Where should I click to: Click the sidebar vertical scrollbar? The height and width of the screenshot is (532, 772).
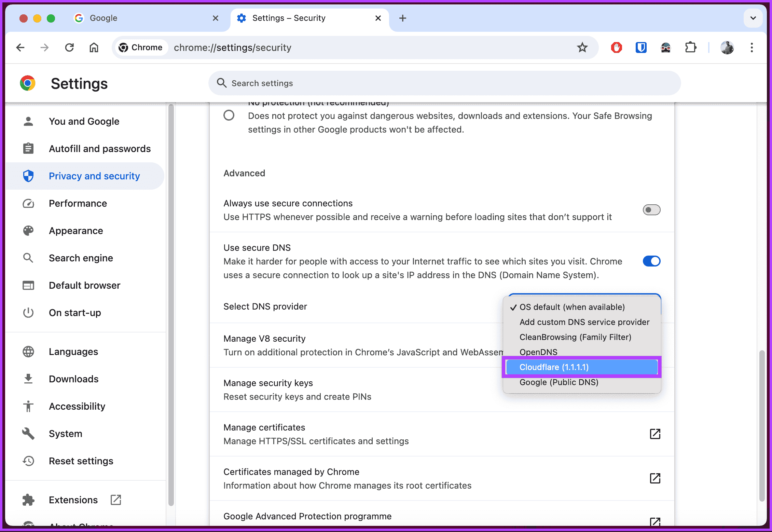click(x=171, y=305)
